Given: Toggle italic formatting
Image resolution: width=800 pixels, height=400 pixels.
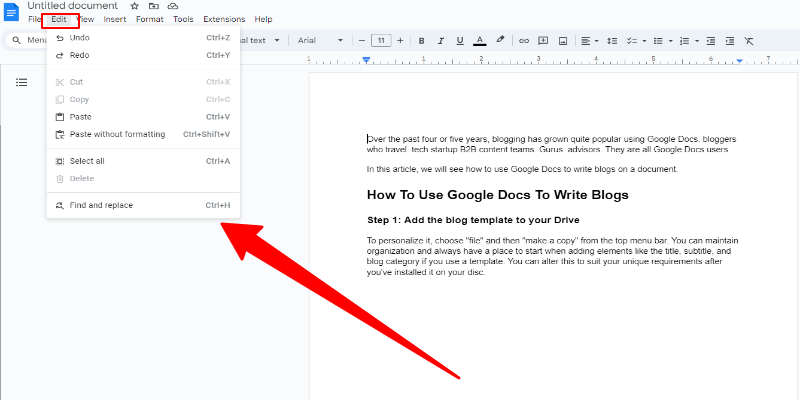Looking at the screenshot, I should click(x=440, y=41).
